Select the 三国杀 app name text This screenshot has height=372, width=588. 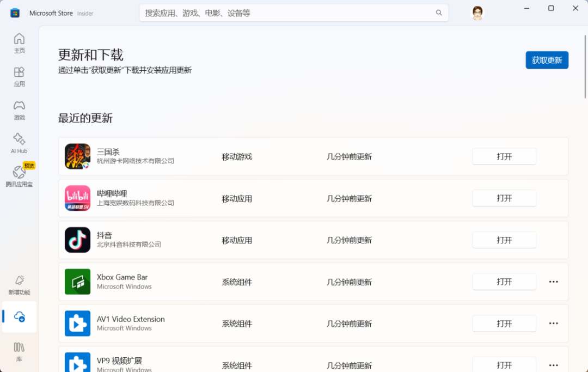click(108, 152)
